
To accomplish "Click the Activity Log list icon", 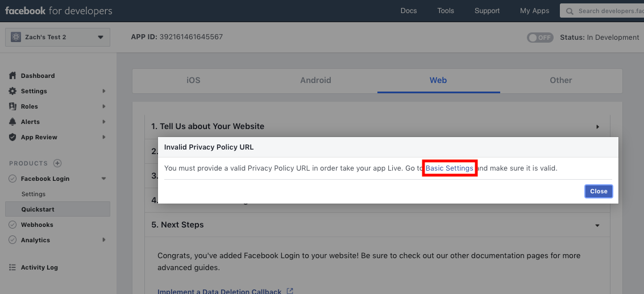I will coord(13,267).
